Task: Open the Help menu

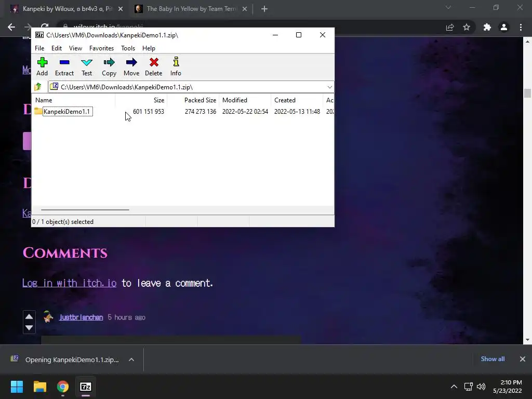Action: tap(149, 48)
